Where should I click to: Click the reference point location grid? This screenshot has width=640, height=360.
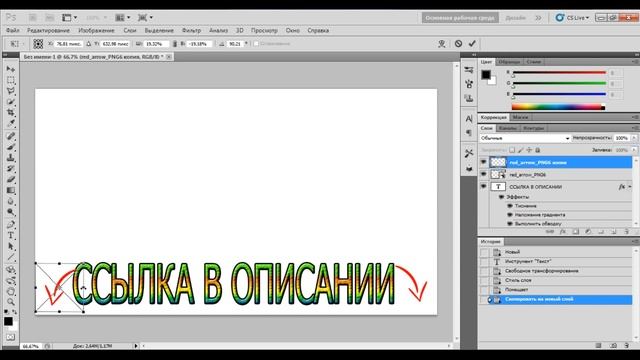pos(38,44)
